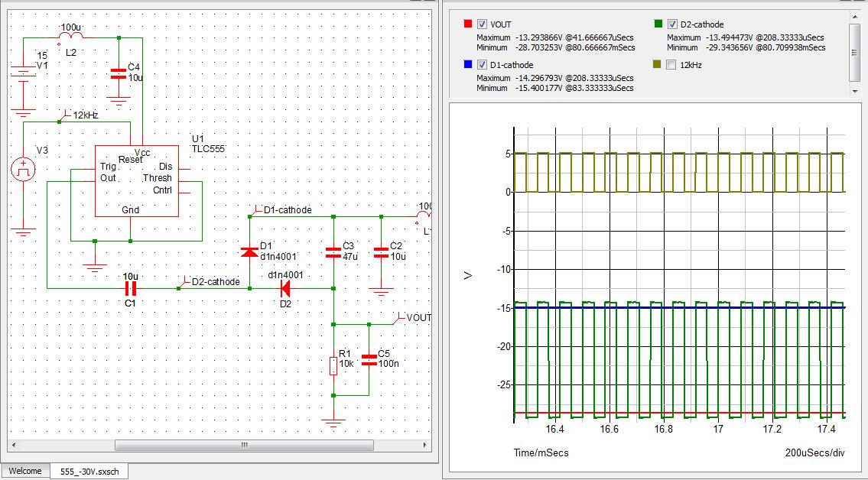Select the V3 pulse source symbol
Image resolution: width=868 pixels, height=480 pixels.
[24, 169]
